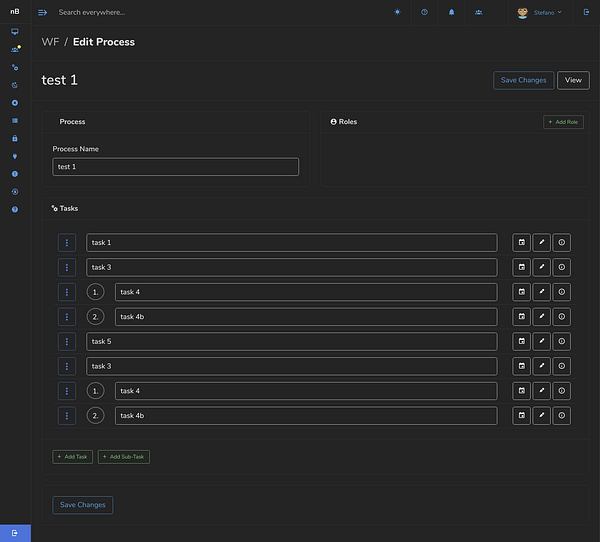600x542 pixels.
Task: Open the help question mark icon in top bar
Action: pos(424,12)
